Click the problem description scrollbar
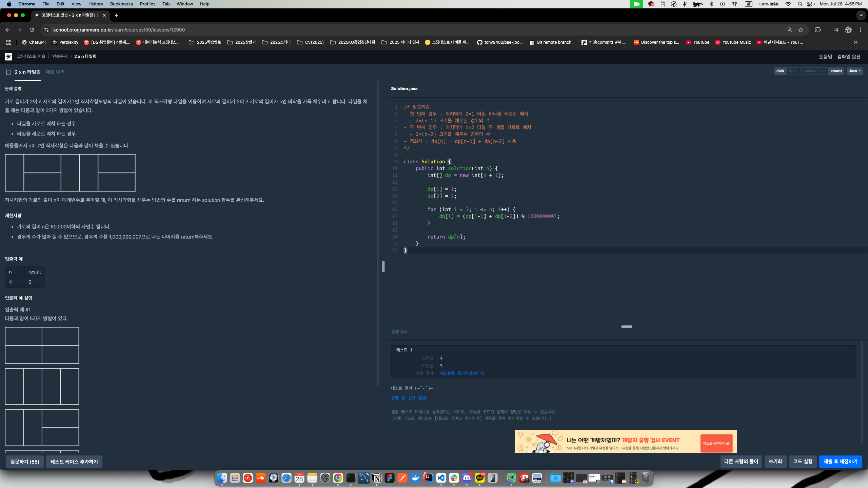868x488 pixels. (x=378, y=233)
